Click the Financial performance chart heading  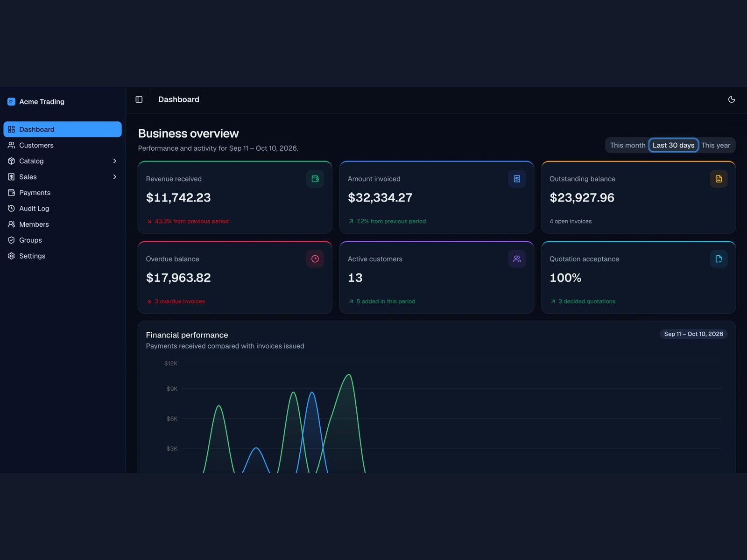coord(187,335)
